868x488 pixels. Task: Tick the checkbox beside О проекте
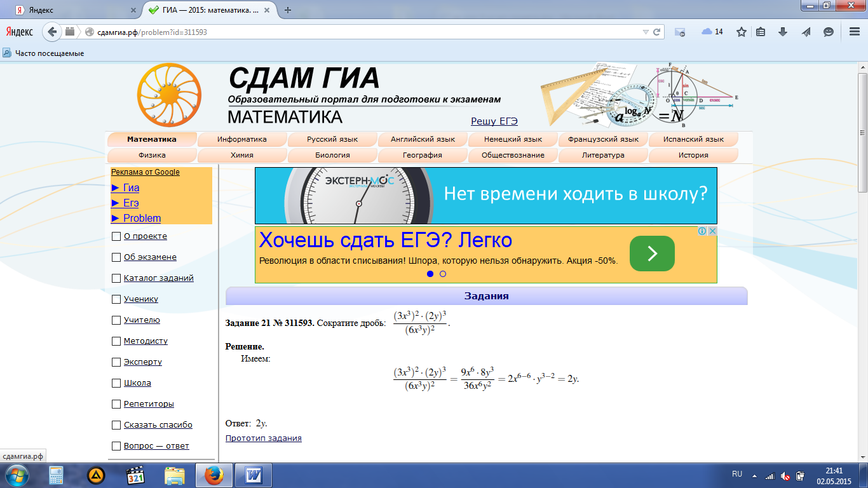(116, 236)
